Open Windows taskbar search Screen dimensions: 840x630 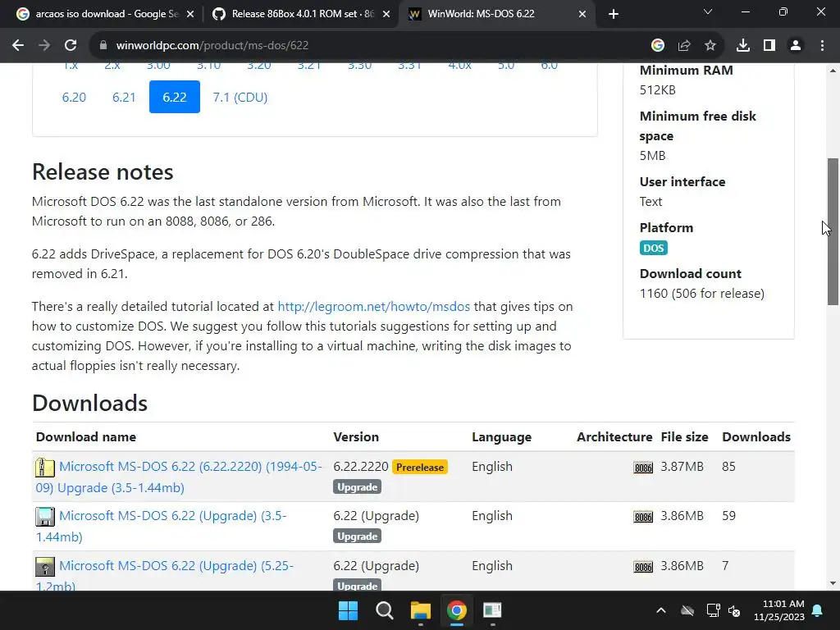pyautogui.click(x=384, y=610)
